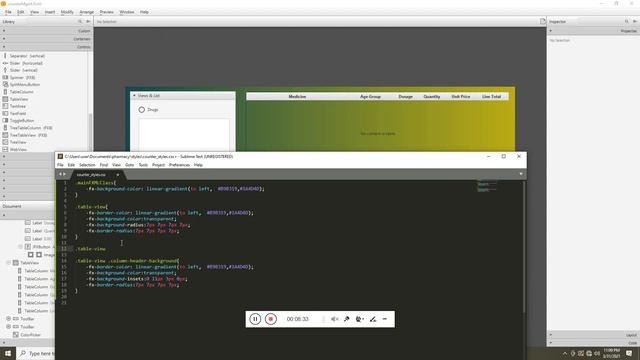The image size is (640, 360).
Task: Collapse Views & List titled pane in canvas
Action: pyautogui.click(x=134, y=96)
